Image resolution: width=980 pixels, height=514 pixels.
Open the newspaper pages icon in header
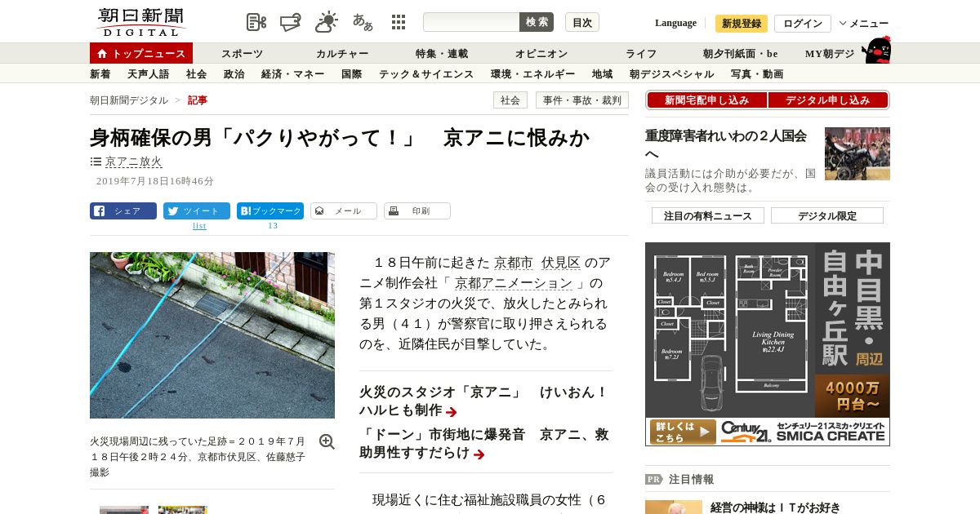pyautogui.click(x=256, y=22)
